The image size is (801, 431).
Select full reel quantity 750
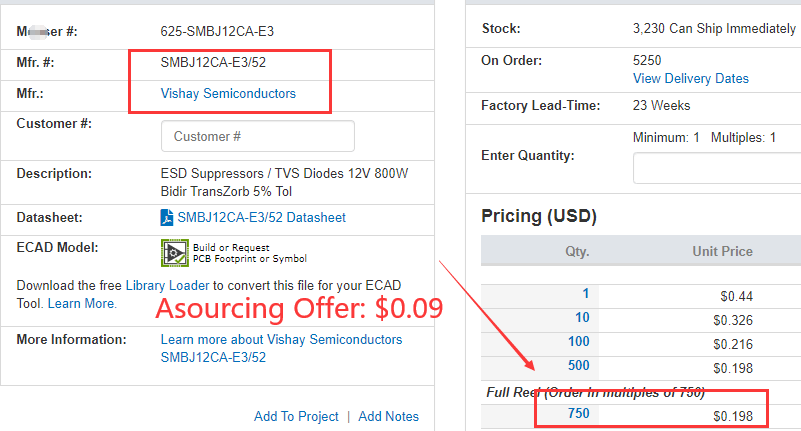tap(579, 414)
